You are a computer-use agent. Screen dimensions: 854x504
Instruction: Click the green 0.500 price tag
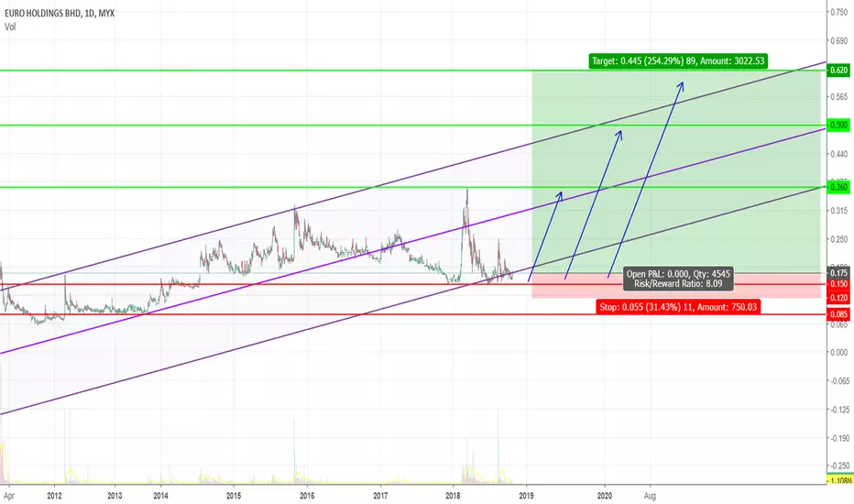coord(838,125)
